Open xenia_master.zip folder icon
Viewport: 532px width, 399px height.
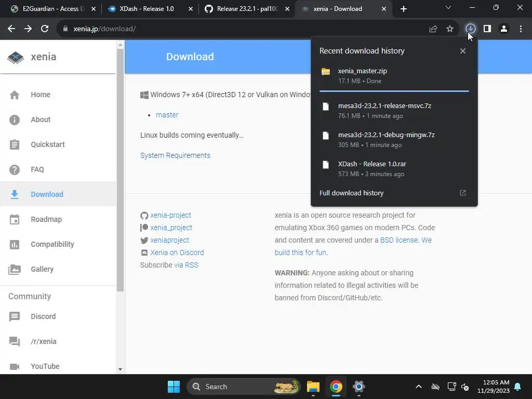click(326, 72)
